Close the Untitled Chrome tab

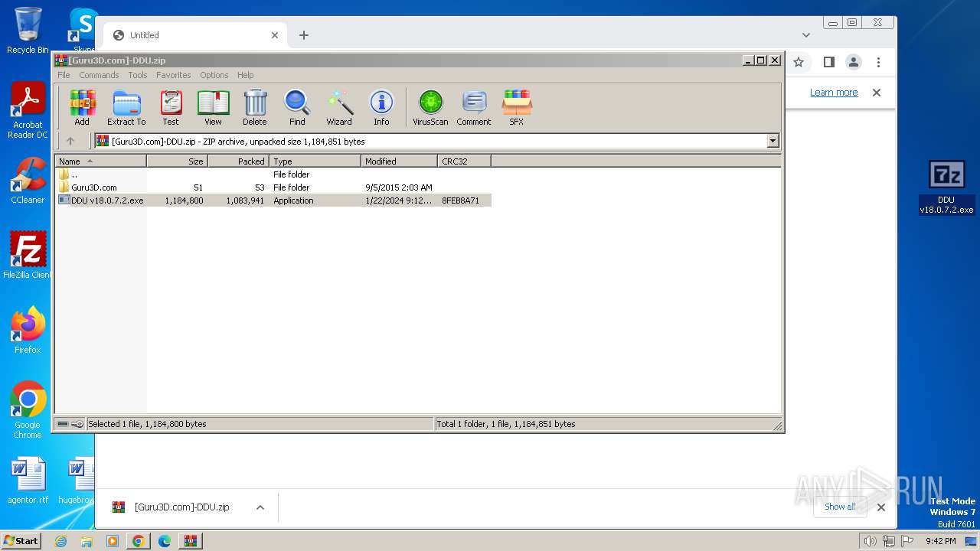pyautogui.click(x=275, y=35)
